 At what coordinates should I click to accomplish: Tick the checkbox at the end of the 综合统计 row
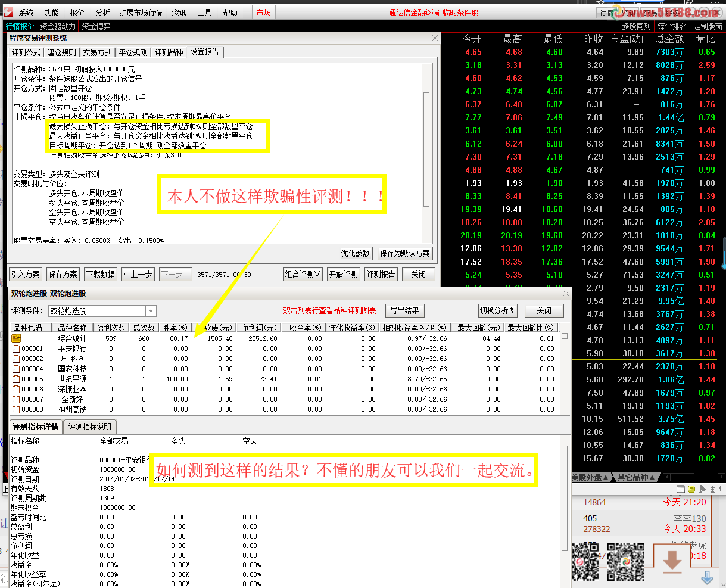point(564,337)
